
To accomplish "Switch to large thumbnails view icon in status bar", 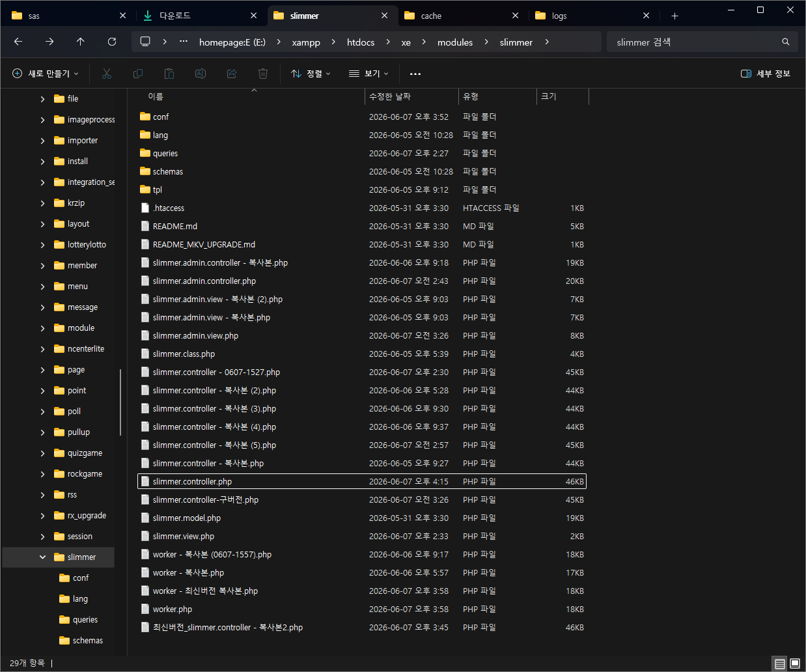I will point(795,664).
